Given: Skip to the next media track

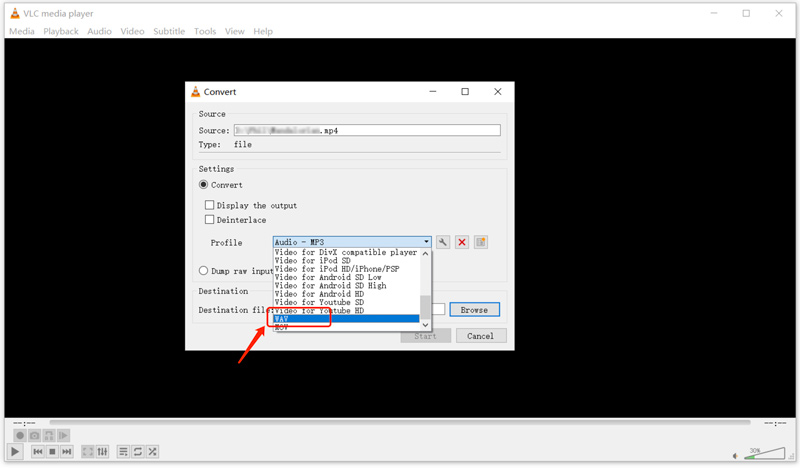Looking at the screenshot, I should coord(67,452).
